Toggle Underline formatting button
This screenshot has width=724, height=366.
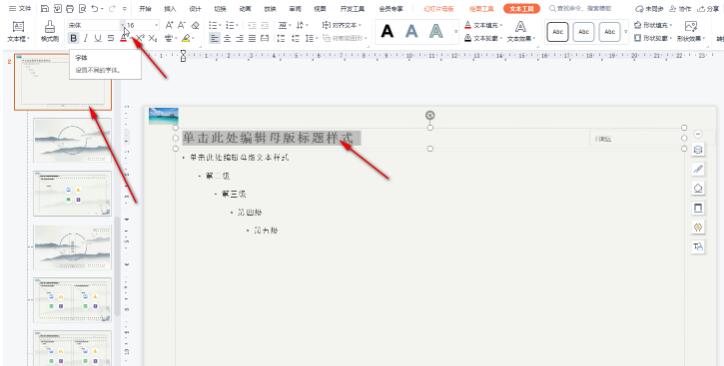98,38
